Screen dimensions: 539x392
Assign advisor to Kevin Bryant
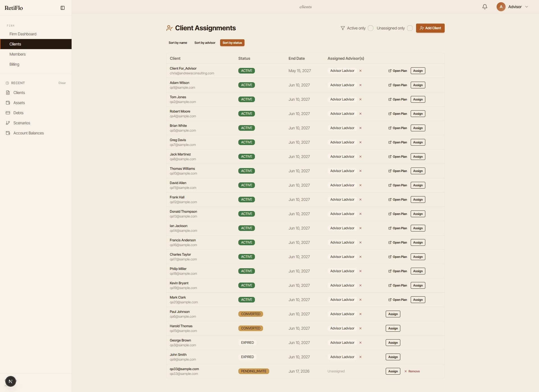(x=418, y=285)
